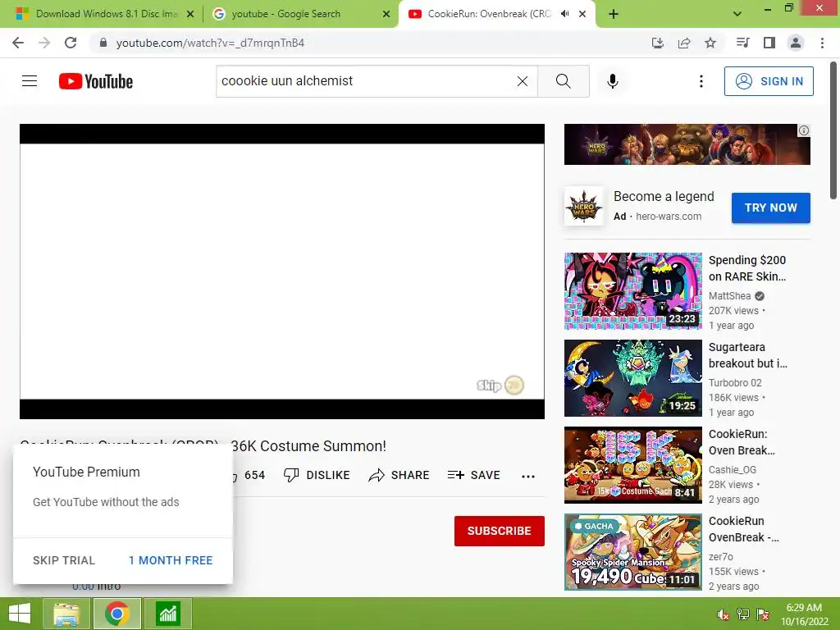The image size is (840, 630).
Task: Click the Skip button in video
Action: 500,386
